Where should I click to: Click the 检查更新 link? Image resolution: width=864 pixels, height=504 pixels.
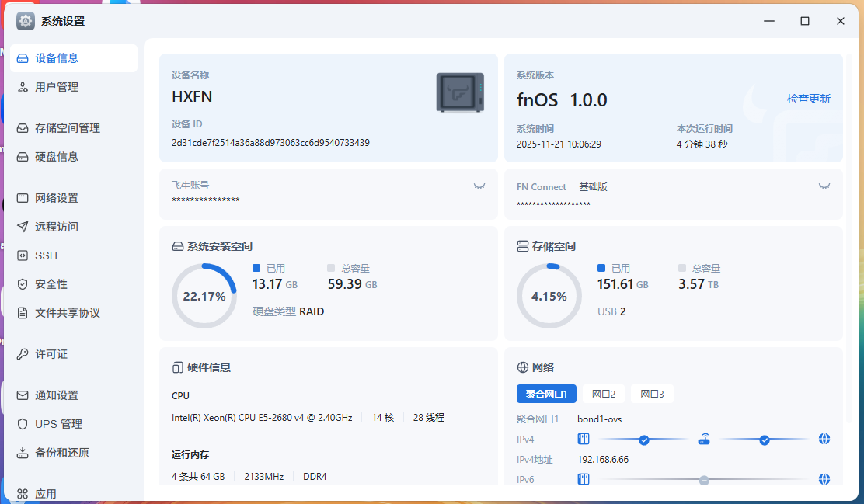point(808,99)
